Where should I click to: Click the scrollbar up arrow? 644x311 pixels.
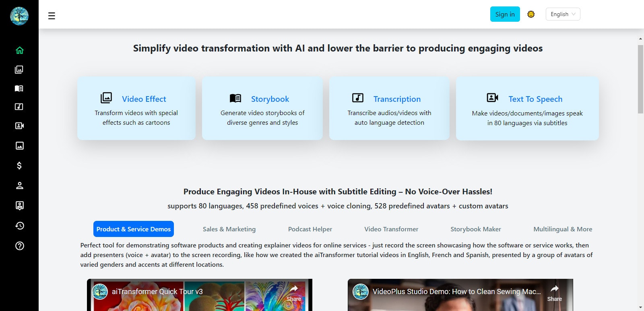point(640,39)
